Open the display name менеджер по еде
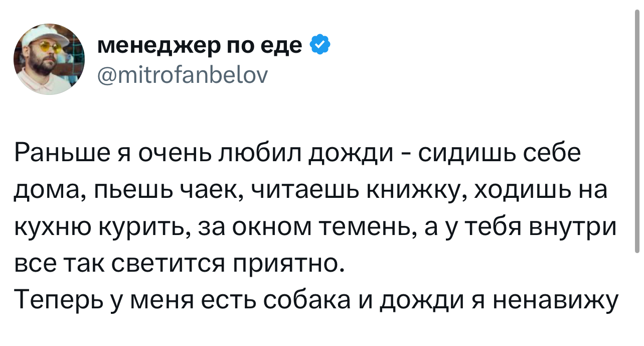Screen dimensions: 644x346 pos(200,47)
